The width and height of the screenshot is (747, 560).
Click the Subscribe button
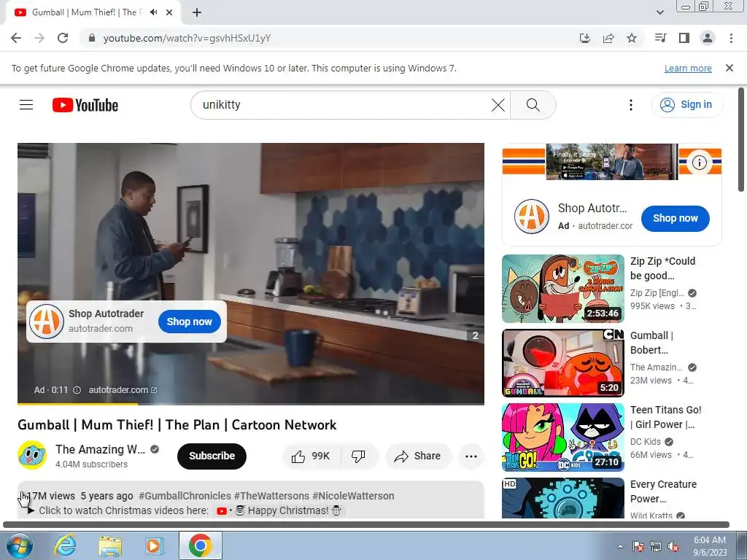click(212, 456)
